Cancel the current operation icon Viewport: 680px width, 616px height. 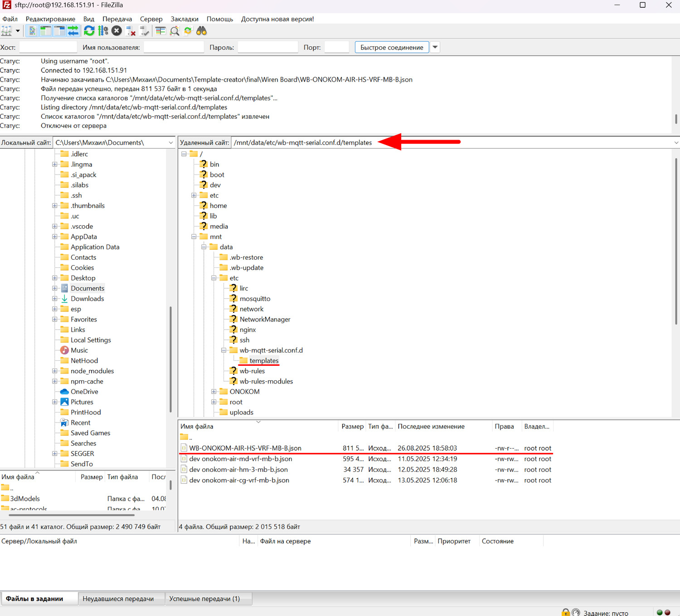(x=117, y=31)
